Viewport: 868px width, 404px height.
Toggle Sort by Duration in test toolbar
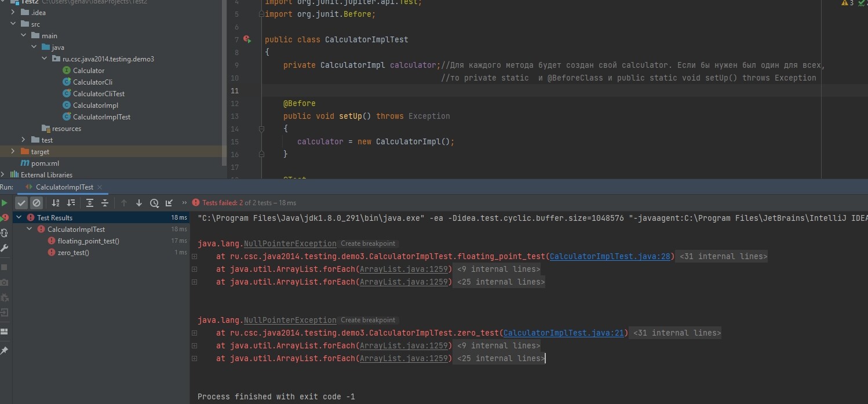coord(71,203)
